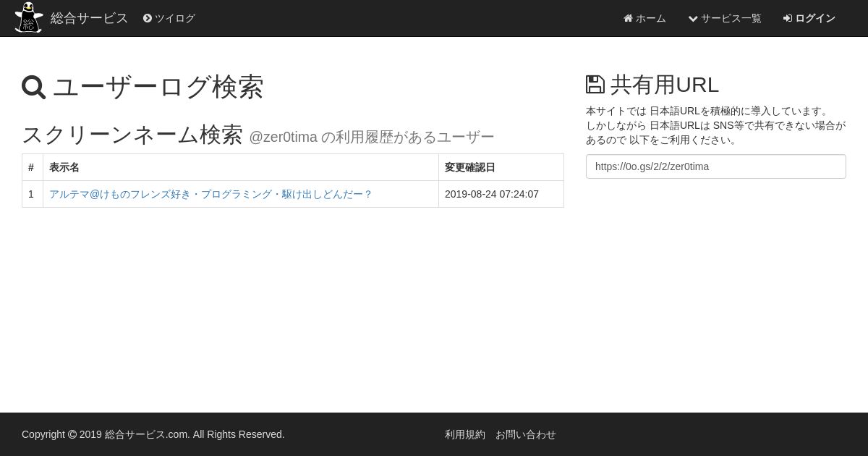Select the shared URL input field

click(x=716, y=166)
